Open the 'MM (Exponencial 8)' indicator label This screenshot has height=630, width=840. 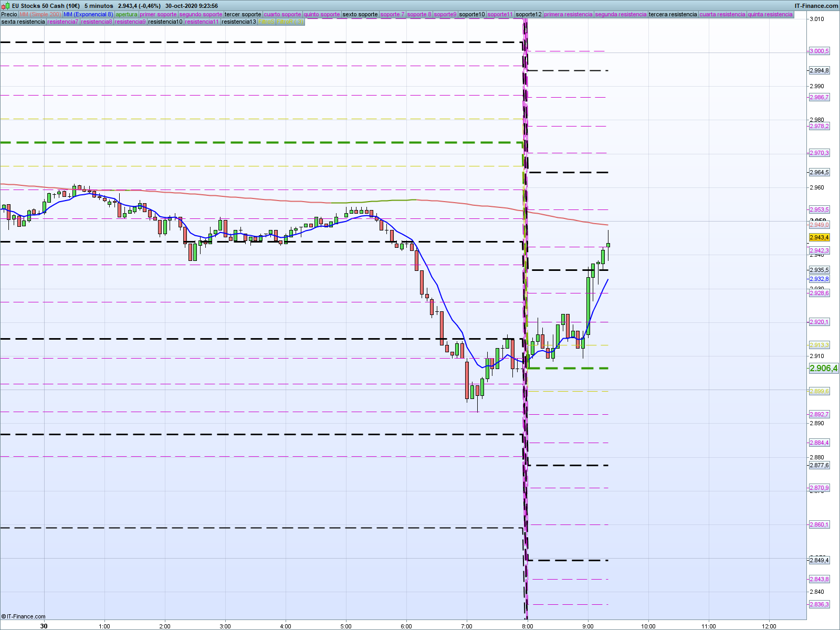pos(88,14)
